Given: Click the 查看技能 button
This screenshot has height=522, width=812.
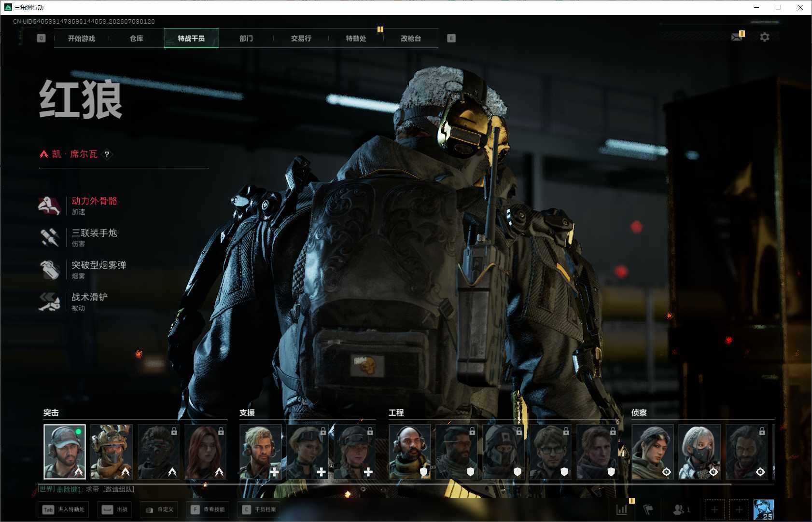Looking at the screenshot, I should [208, 509].
